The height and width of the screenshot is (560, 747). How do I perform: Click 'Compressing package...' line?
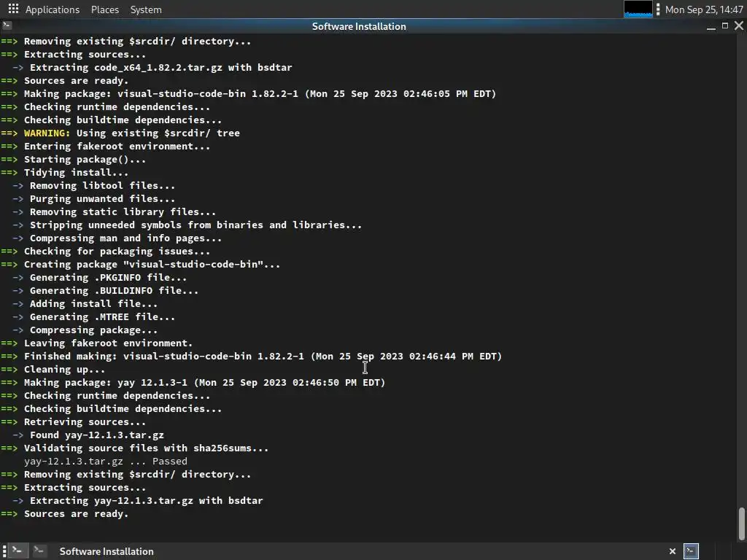coord(93,330)
